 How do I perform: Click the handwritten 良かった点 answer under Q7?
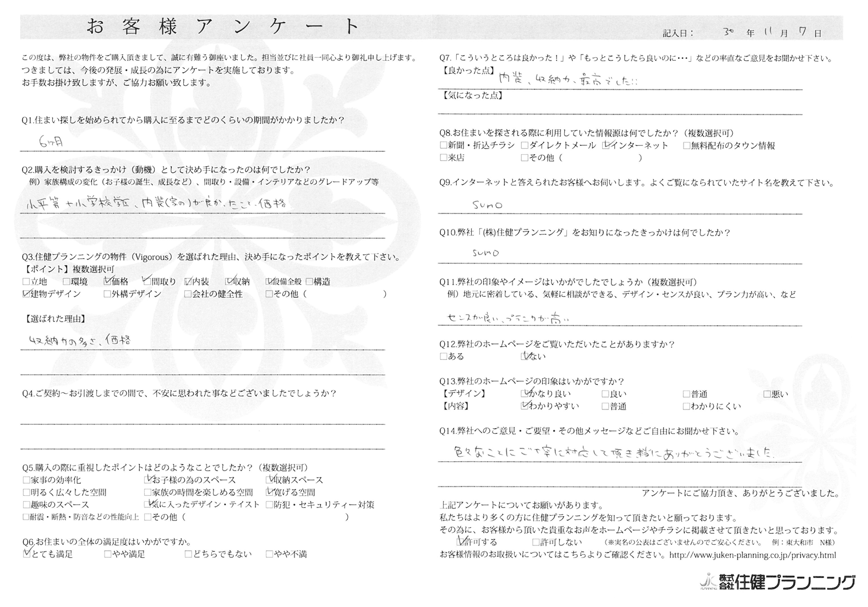pos(568,80)
